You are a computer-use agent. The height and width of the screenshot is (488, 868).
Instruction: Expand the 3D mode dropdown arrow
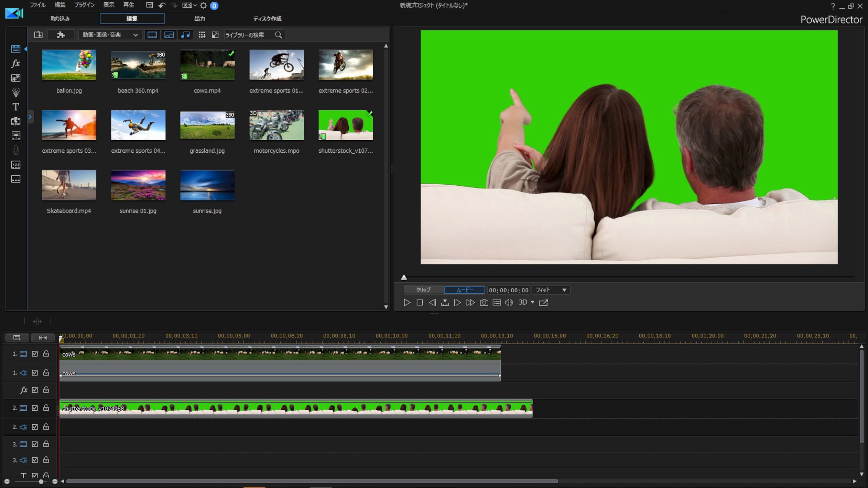533,302
